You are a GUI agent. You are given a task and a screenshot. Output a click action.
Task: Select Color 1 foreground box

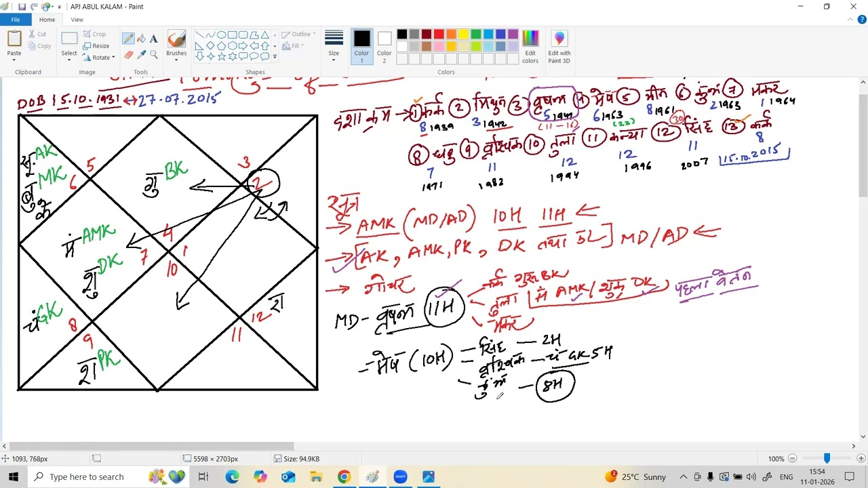pos(361,47)
